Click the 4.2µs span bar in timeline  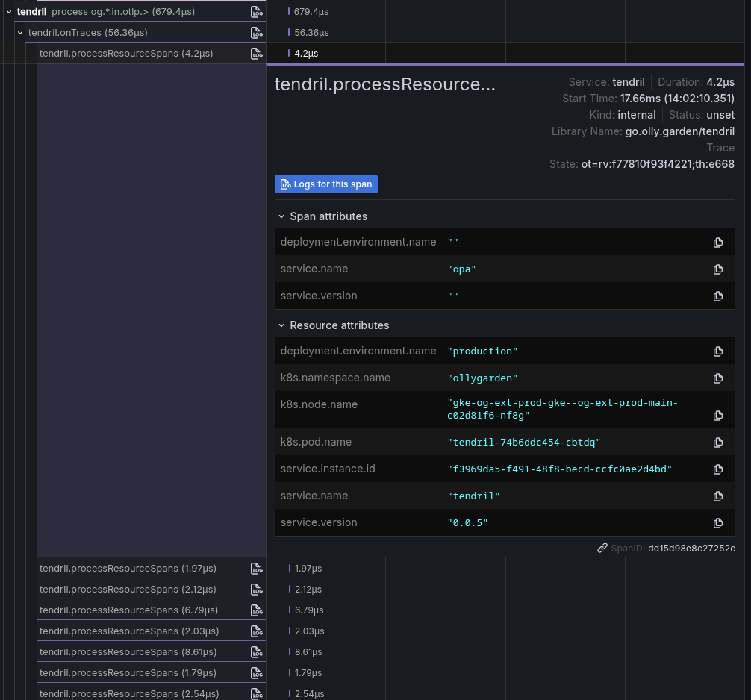pyautogui.click(x=289, y=54)
